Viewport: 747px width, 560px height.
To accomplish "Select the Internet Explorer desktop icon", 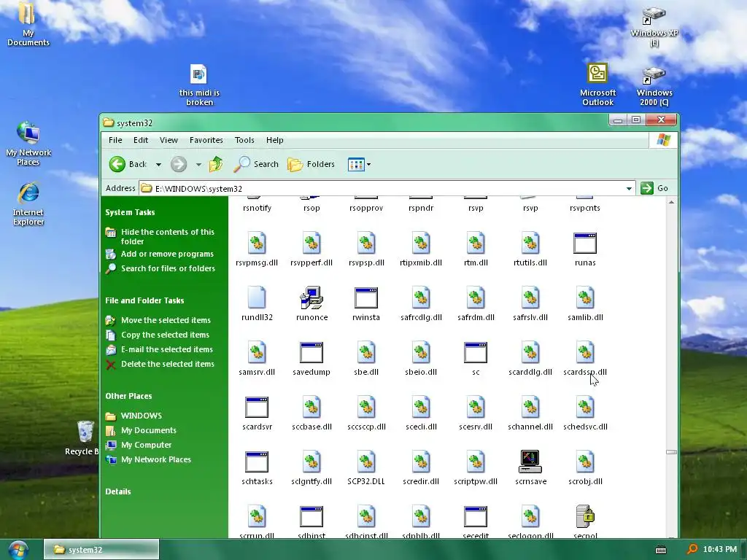I will 28,204.
